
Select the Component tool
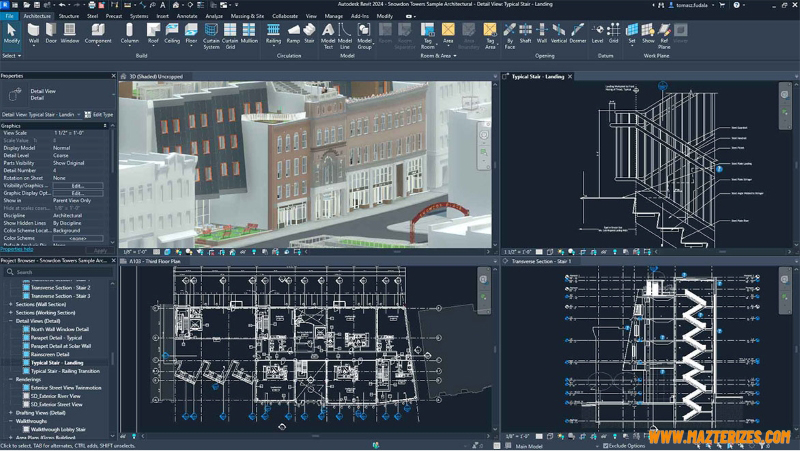point(98,34)
